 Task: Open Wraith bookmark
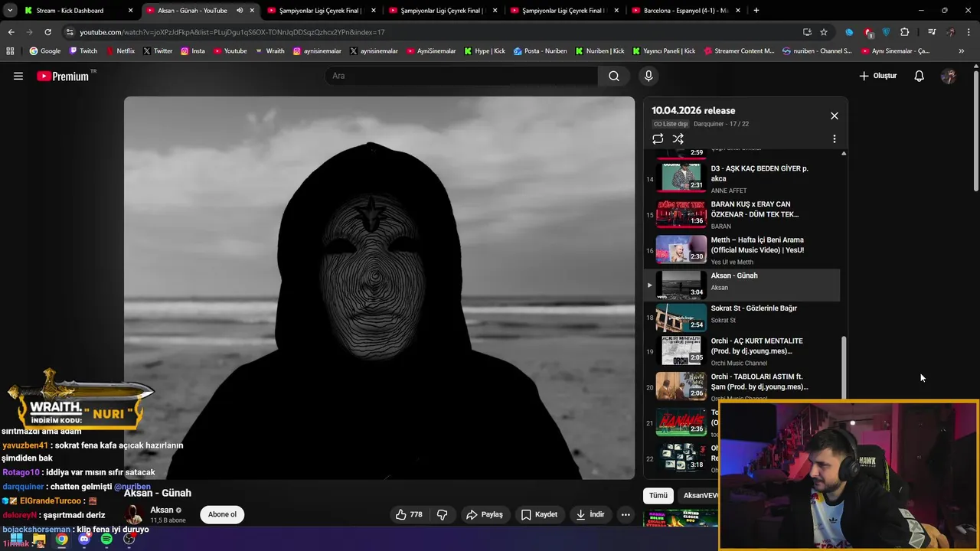(x=269, y=51)
